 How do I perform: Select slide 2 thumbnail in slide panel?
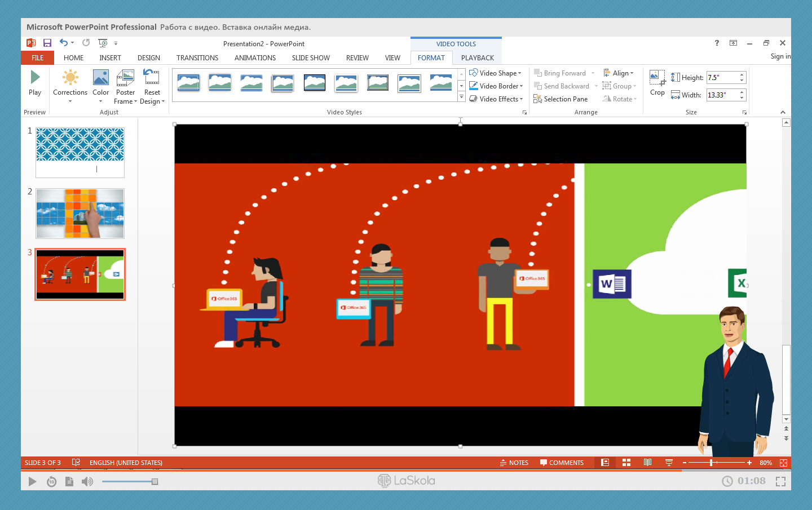pos(80,214)
